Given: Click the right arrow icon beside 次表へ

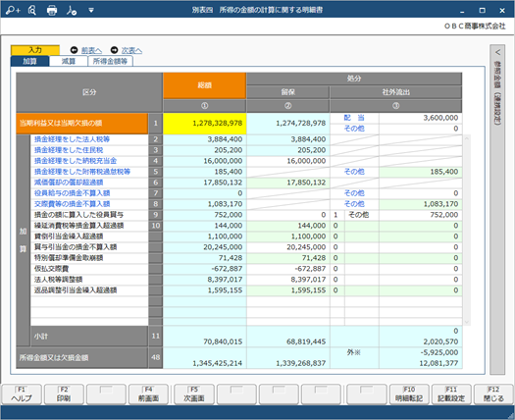Looking at the screenshot, I should click(x=114, y=50).
